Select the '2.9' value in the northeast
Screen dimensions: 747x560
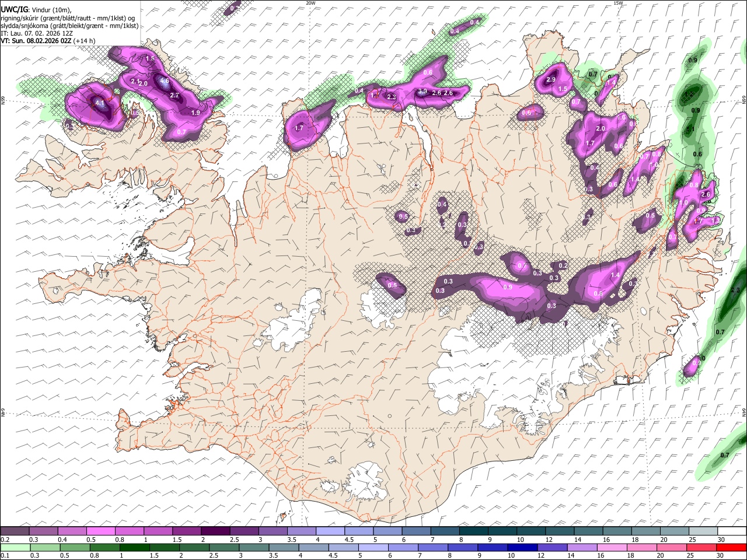point(551,80)
